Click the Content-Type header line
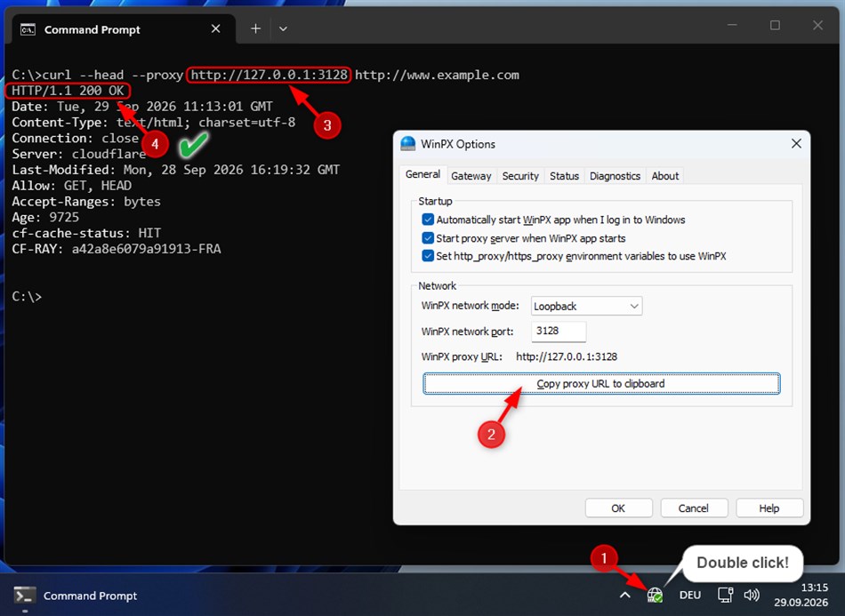Screen dimensions: 845x616 pyautogui.click(x=154, y=123)
